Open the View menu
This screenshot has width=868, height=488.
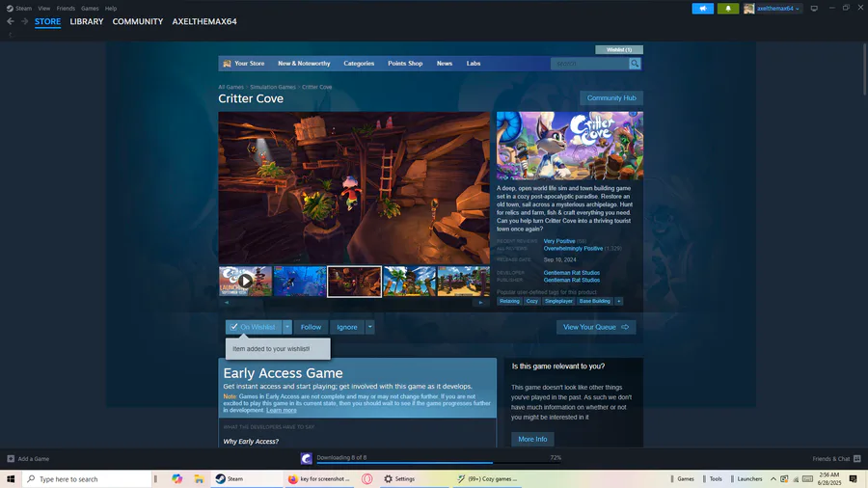[43, 9]
